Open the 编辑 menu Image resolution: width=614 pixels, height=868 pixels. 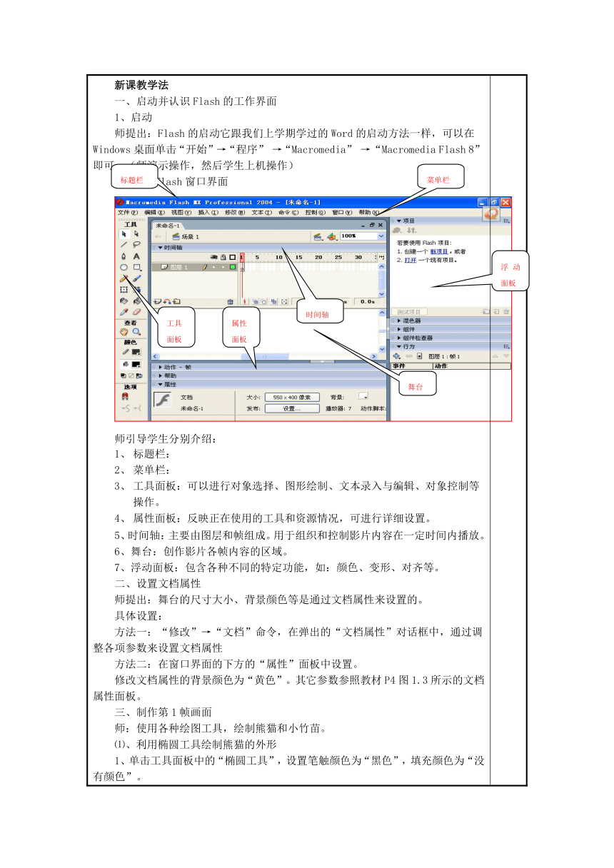[154, 212]
